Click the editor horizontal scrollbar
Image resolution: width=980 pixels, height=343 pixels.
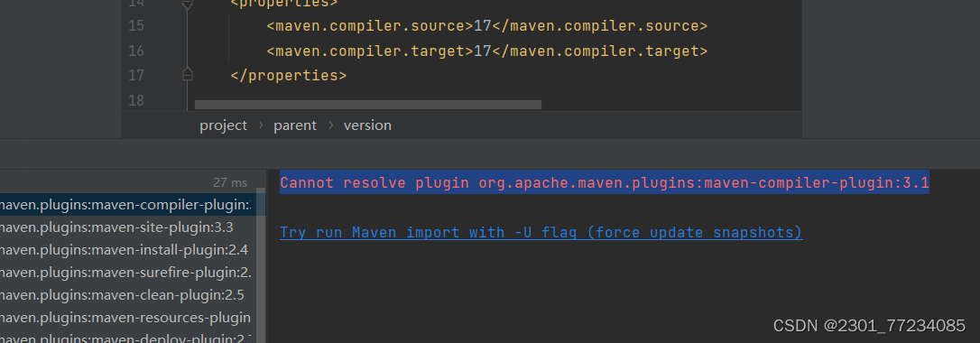[367, 105]
